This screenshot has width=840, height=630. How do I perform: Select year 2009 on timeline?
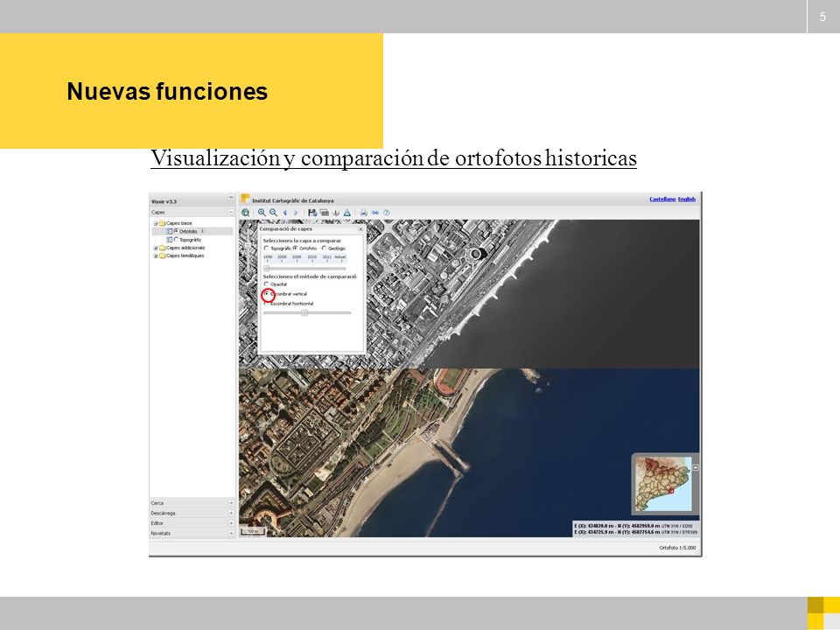click(297, 257)
